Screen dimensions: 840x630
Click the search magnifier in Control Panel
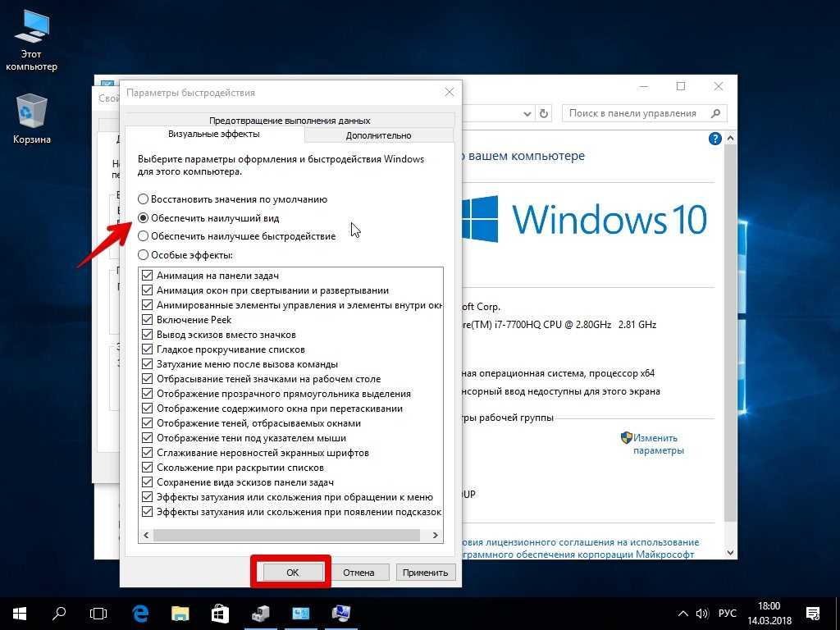(715, 113)
